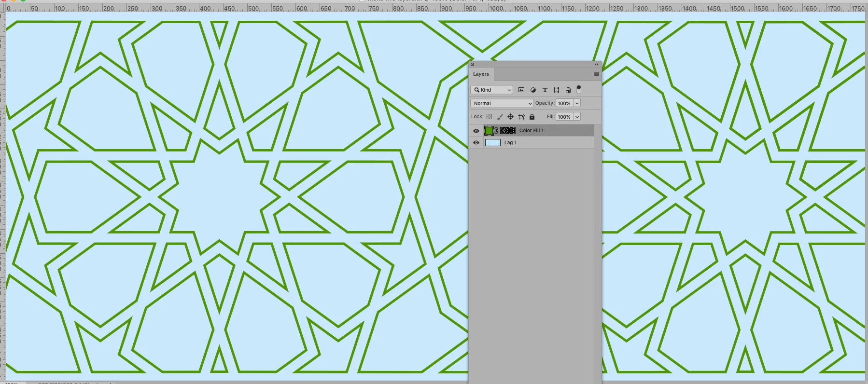Open the Kind filter dropdown
Viewport: 868px width, 384px height.
point(491,90)
